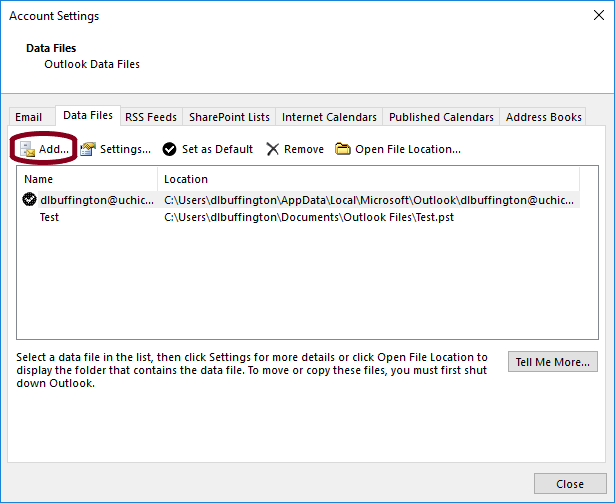
Task: Click the Remove label in the toolbar
Action: 304,149
